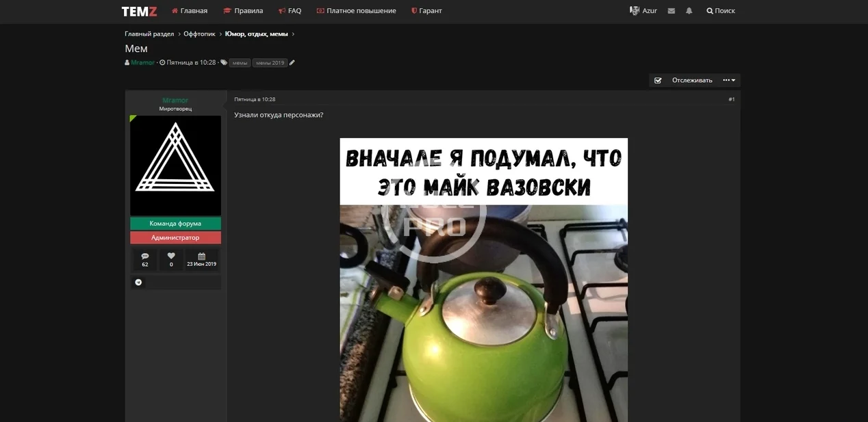Image resolution: width=868 pixels, height=422 pixels.
Task: Open the Azur account menu
Action: pyautogui.click(x=643, y=11)
